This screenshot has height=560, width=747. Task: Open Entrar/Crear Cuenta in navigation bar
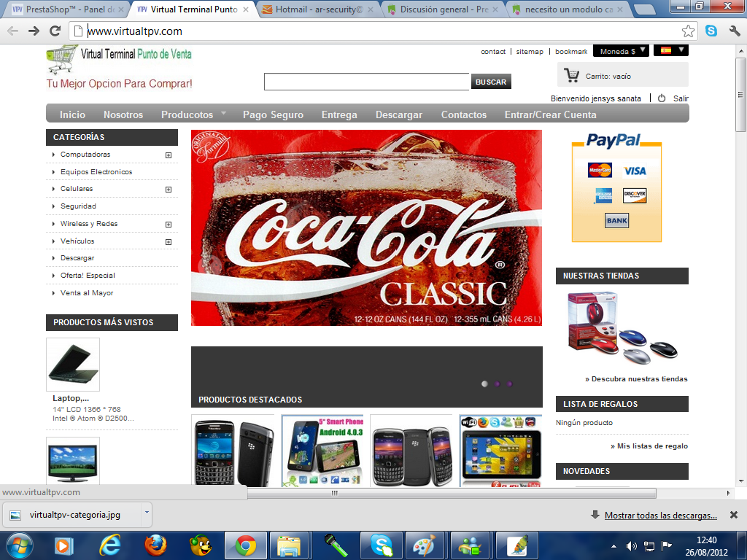click(550, 114)
